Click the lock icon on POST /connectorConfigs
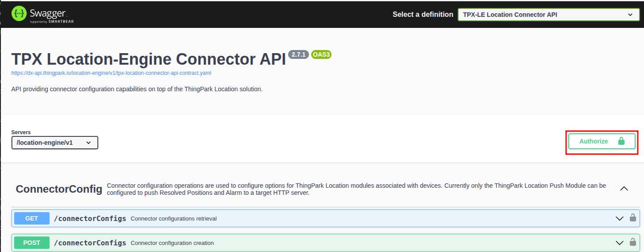The width and height of the screenshot is (644, 252). click(x=633, y=242)
